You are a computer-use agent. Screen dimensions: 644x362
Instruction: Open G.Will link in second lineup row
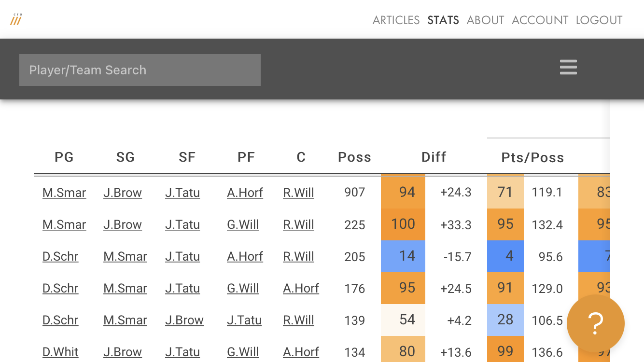pyautogui.click(x=243, y=224)
